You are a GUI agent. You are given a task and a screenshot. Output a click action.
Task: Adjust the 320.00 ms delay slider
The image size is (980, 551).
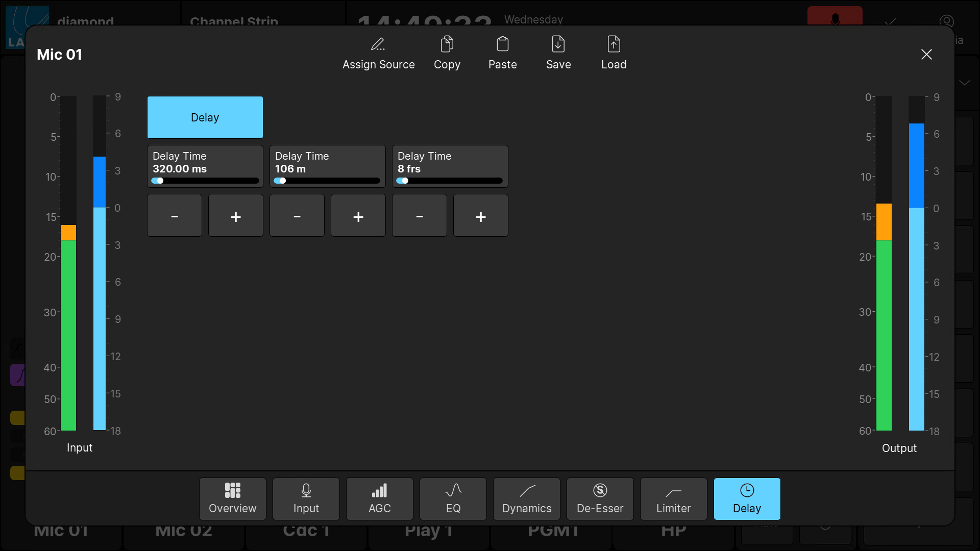(x=205, y=181)
